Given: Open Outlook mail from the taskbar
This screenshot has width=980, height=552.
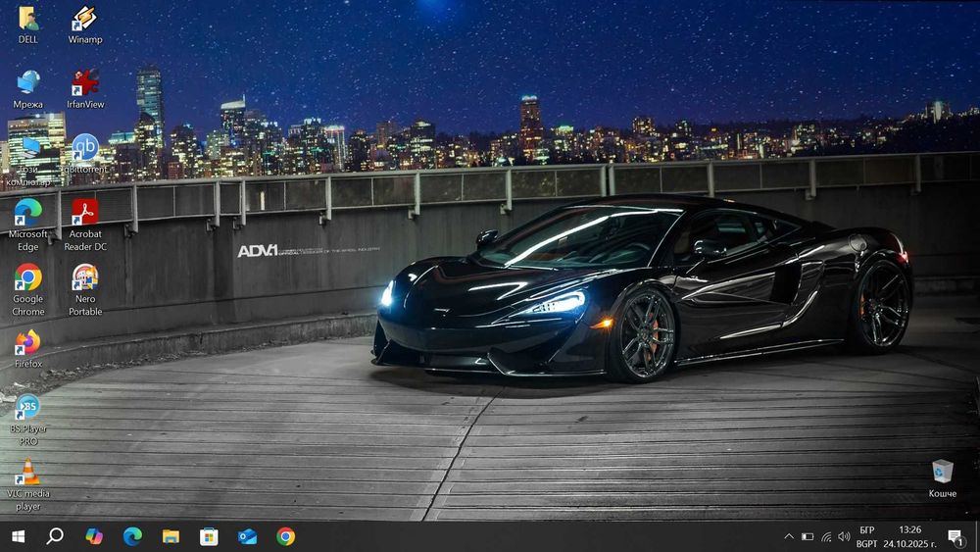Looking at the screenshot, I should (247, 536).
